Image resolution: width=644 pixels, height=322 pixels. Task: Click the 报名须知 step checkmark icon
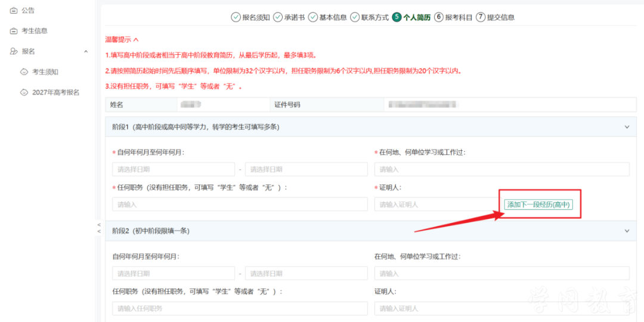pos(236,17)
